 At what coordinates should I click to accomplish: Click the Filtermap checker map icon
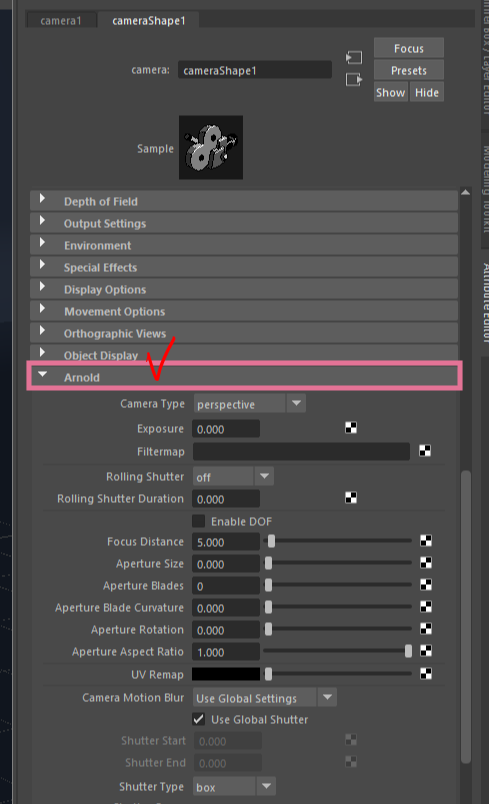[425, 451]
